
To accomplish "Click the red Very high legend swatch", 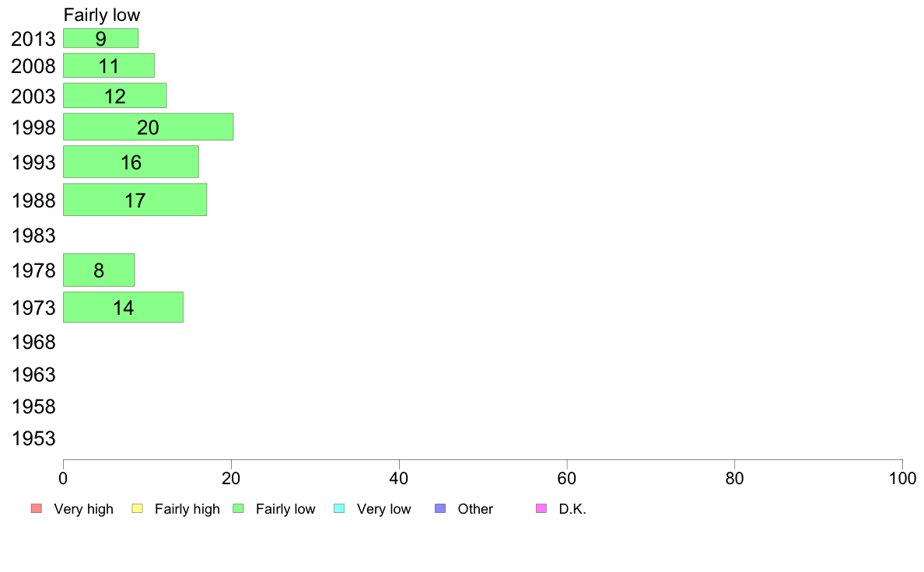I will click(x=37, y=508).
